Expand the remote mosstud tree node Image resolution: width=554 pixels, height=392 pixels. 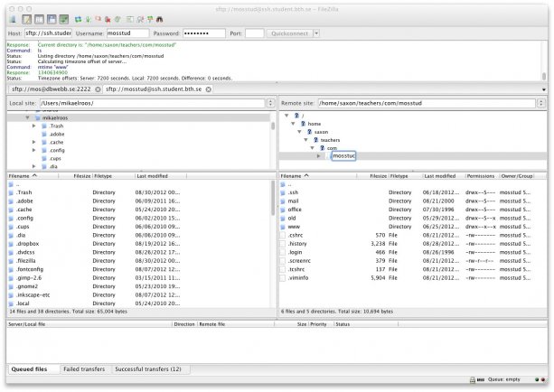point(319,155)
